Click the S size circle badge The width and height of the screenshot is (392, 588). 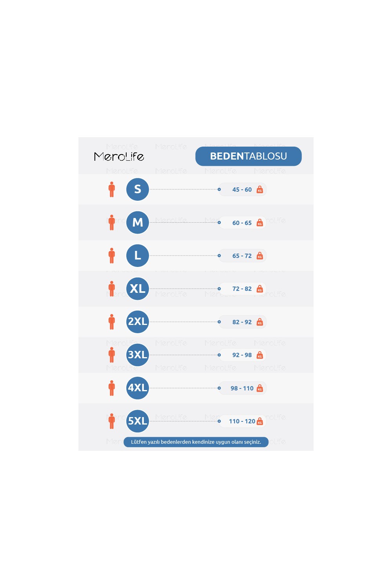(x=138, y=189)
